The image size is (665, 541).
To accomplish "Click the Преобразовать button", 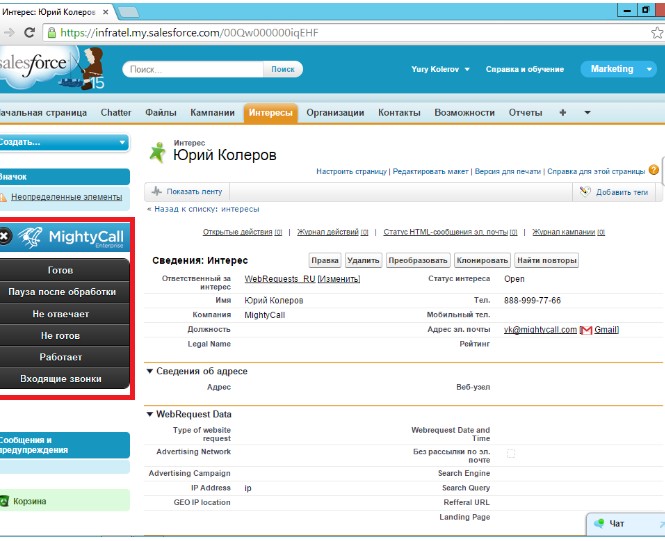I will (418, 260).
